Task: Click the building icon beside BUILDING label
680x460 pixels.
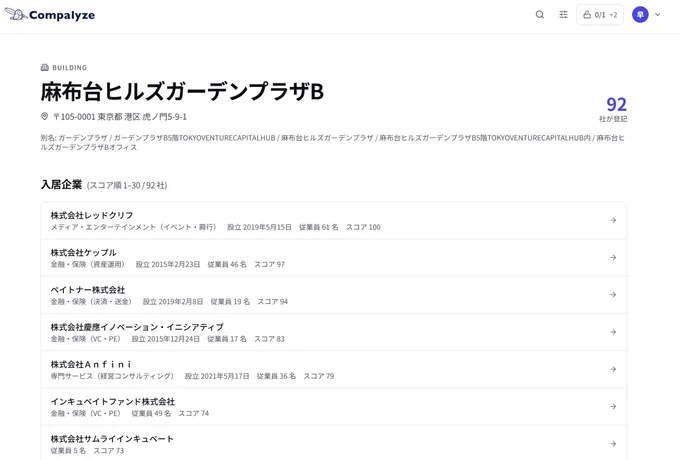Action: pyautogui.click(x=45, y=68)
